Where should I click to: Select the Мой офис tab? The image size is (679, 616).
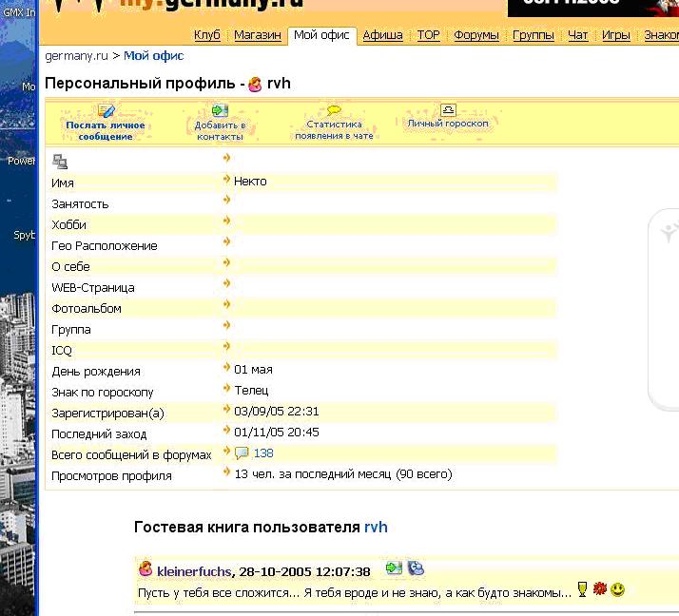321,34
